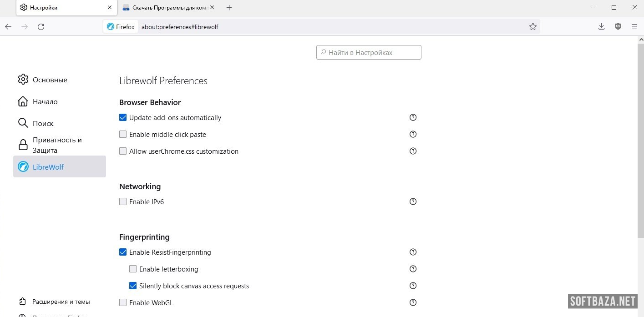Tick the Enable WebGL checkbox
Screen dimensions: 644x317
[x=123, y=303]
